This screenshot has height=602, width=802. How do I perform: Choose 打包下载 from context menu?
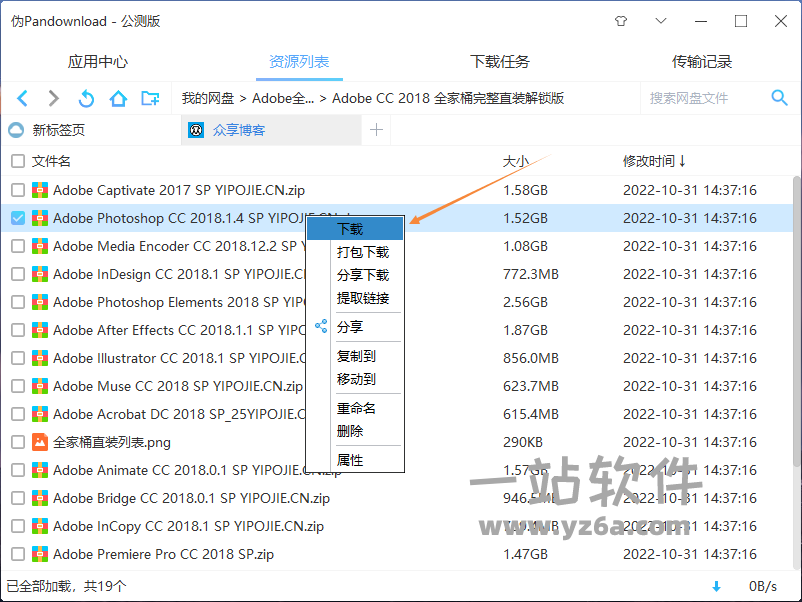(363, 252)
